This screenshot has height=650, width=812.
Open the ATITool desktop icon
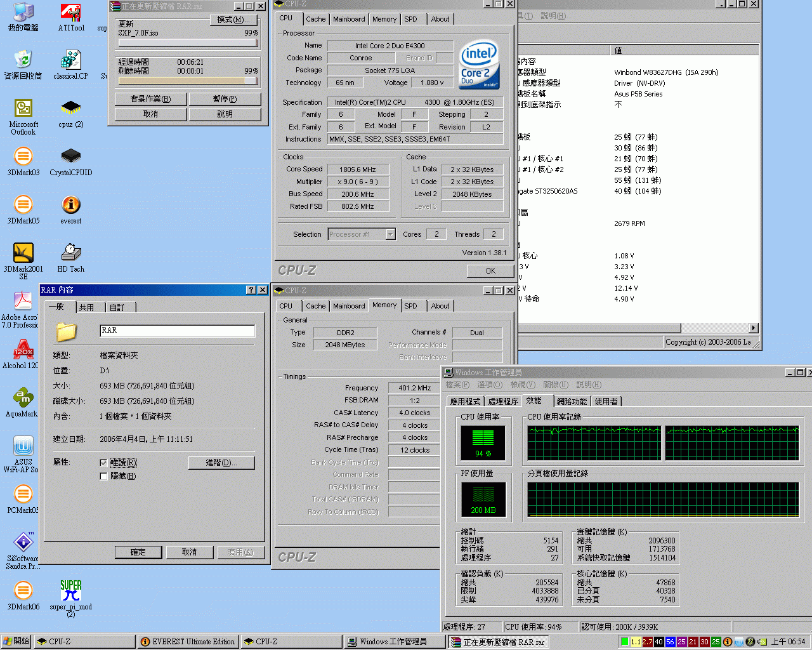(x=70, y=17)
